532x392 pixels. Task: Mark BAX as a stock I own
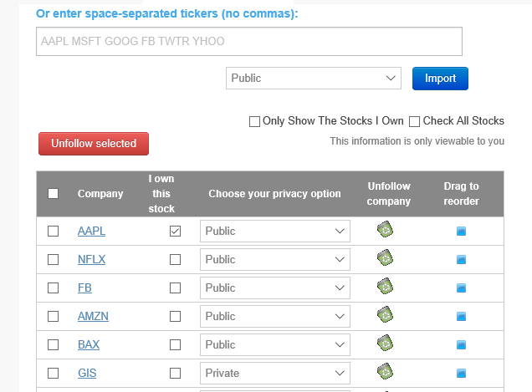pos(175,345)
